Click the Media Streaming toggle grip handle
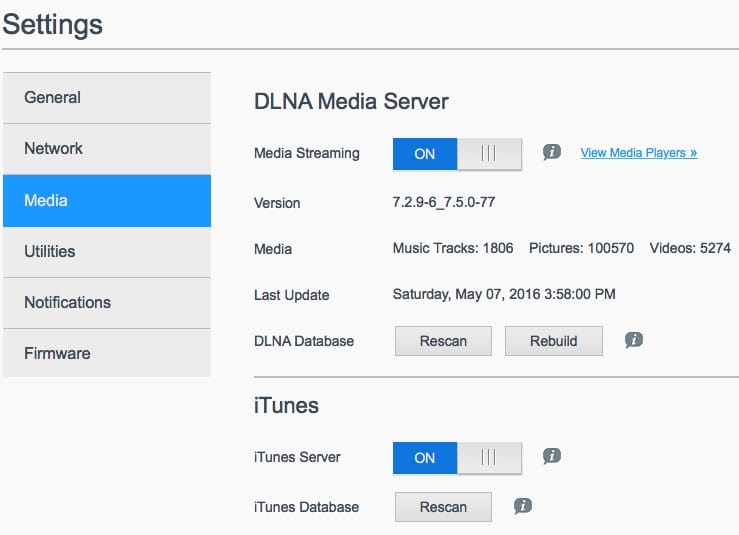This screenshot has height=535, width=739. [489, 154]
